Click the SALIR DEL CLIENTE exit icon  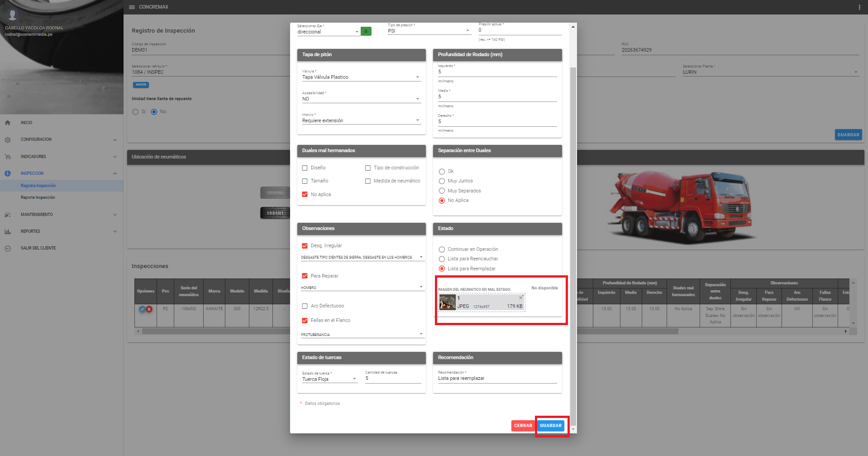tap(8, 248)
